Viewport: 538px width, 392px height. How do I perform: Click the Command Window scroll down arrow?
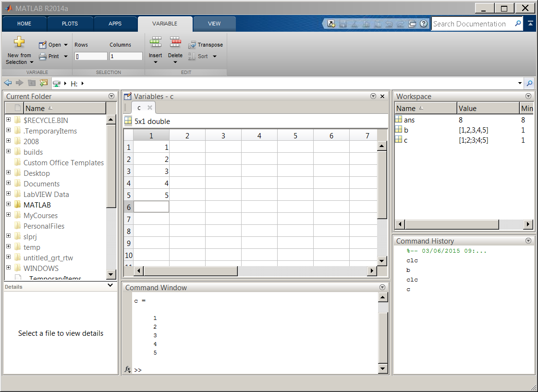[x=382, y=369]
